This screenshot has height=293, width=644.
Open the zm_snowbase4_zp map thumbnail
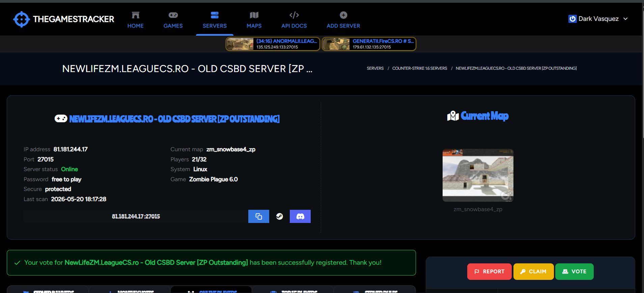tap(478, 175)
